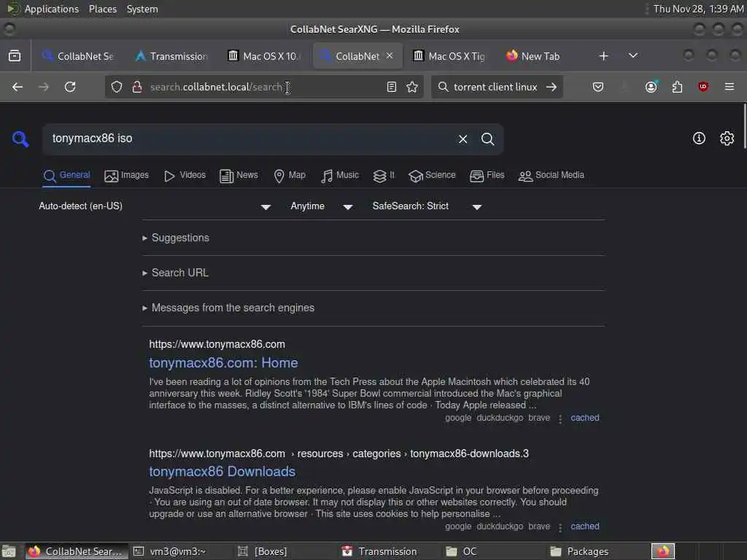Screen dimensions: 747x560
Task: Click the site security lock icon
Action: (137, 87)
